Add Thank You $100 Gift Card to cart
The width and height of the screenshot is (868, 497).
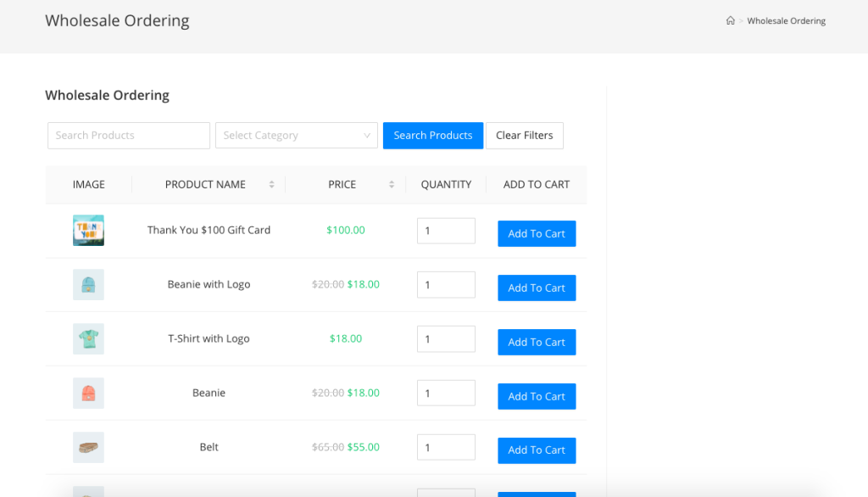click(537, 234)
